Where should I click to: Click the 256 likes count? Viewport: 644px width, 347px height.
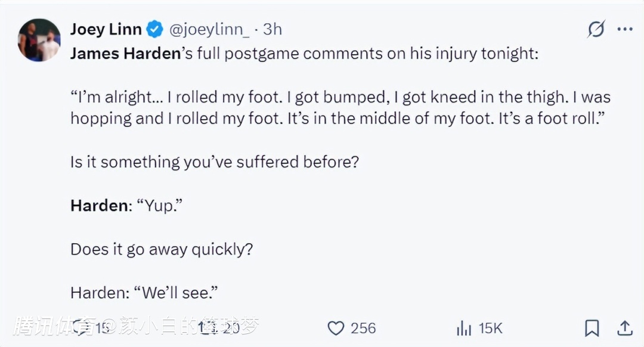(363, 328)
